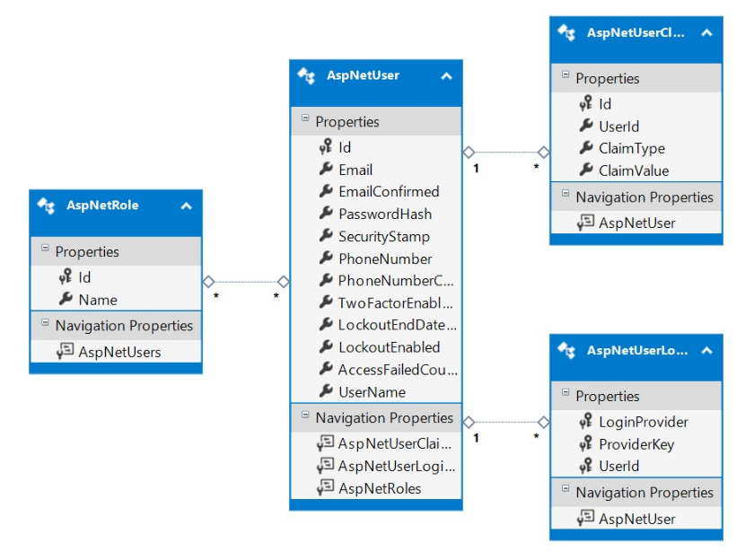
Task: Click the wrench icon beside Email
Action: click(326, 169)
